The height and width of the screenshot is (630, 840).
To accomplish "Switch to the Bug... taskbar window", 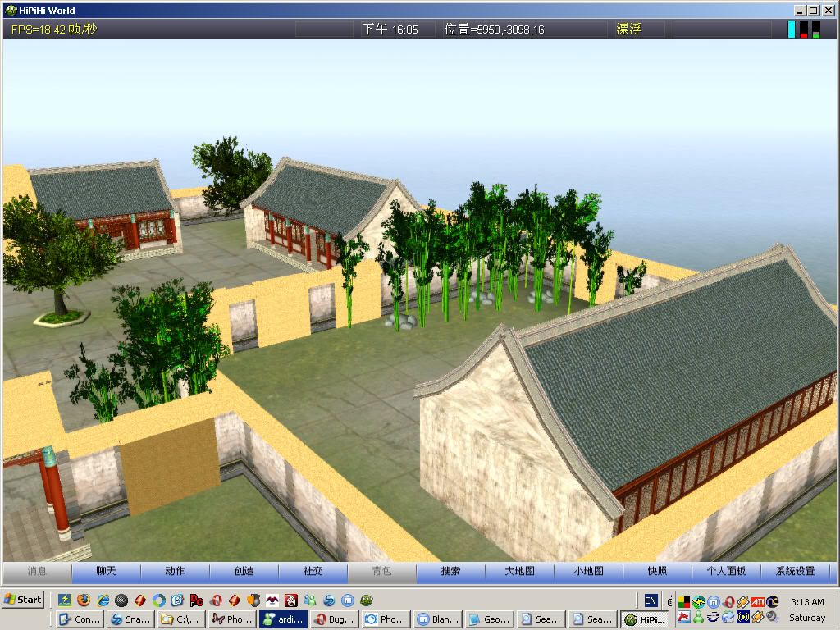I will tap(334, 619).
